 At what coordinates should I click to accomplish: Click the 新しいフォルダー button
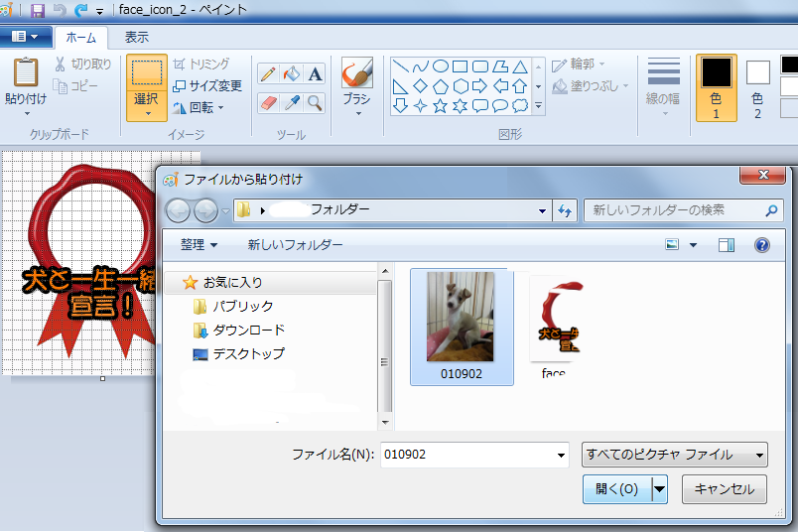295,245
